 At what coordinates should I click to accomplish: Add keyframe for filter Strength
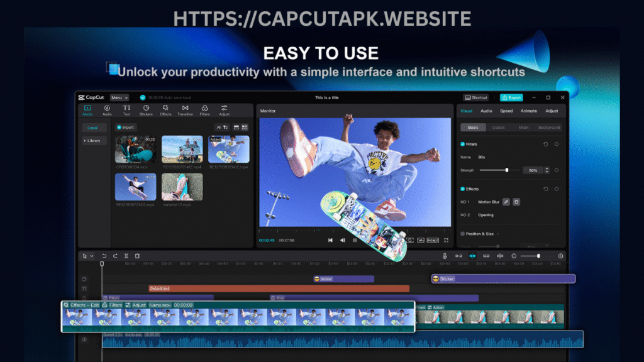click(x=557, y=170)
